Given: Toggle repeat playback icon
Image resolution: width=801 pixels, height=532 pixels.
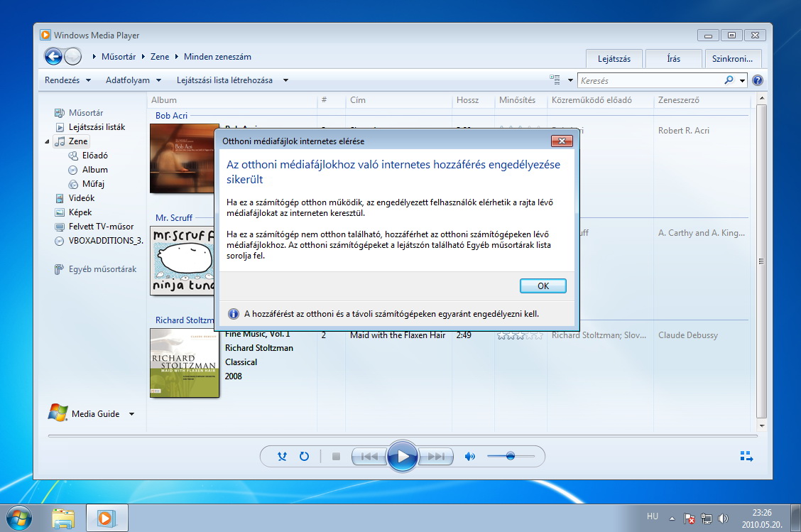Looking at the screenshot, I should 304,456.
